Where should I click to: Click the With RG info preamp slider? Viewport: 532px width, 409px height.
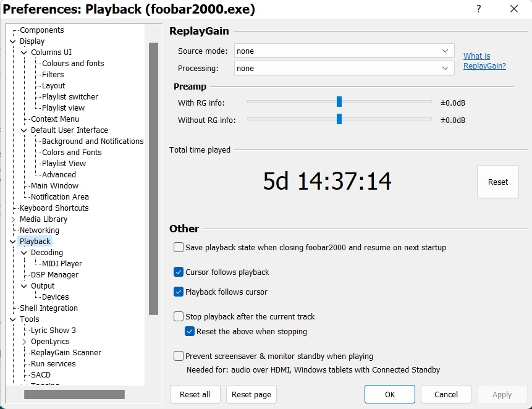[339, 101]
